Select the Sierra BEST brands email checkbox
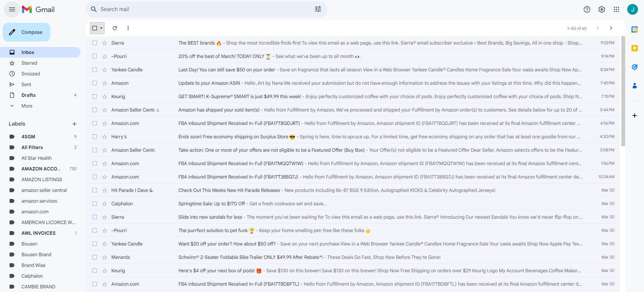 click(95, 43)
